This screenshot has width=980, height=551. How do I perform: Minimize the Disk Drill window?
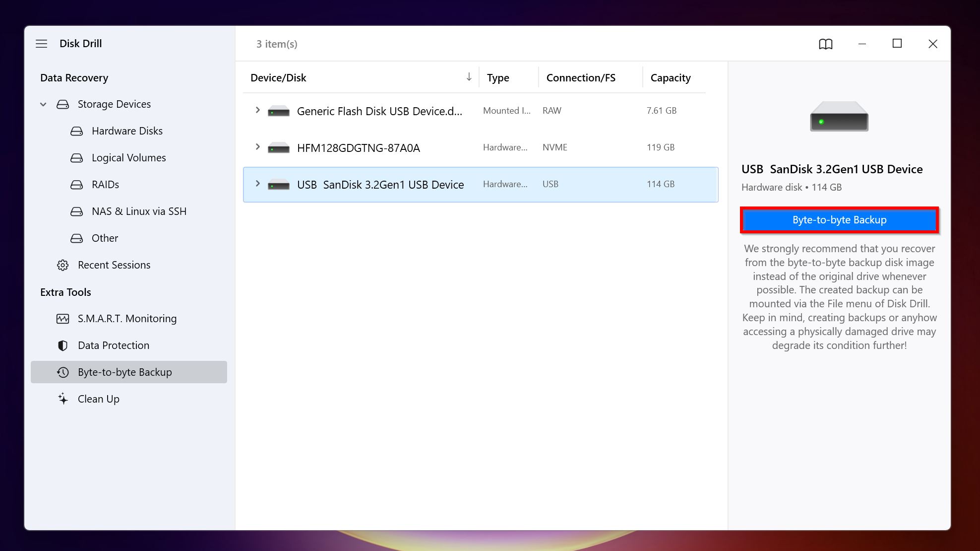click(862, 44)
